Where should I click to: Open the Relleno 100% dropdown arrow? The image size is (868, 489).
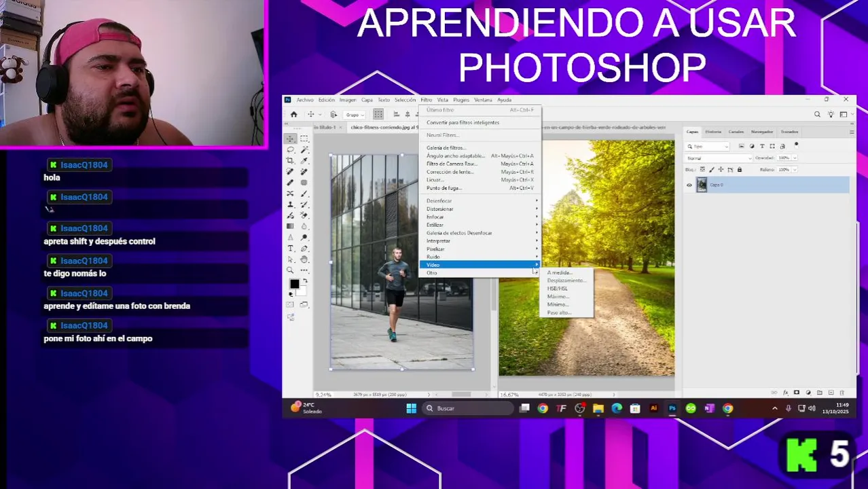795,170
